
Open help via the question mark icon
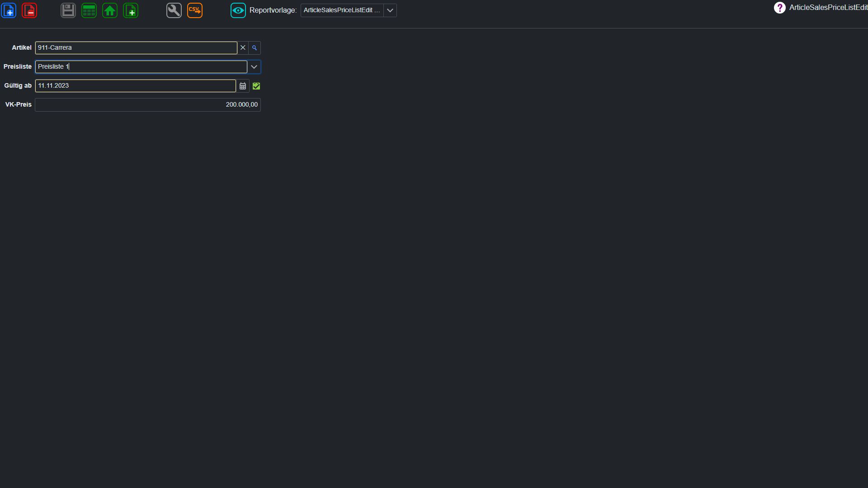click(779, 8)
